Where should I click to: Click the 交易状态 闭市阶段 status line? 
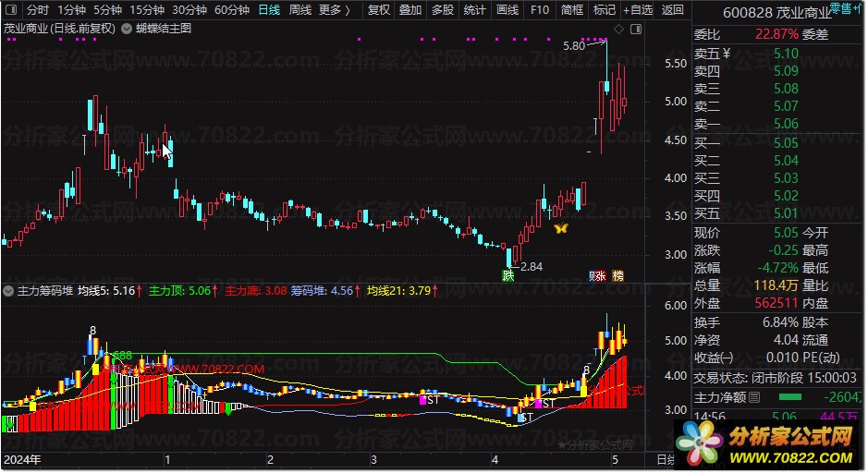(x=775, y=378)
